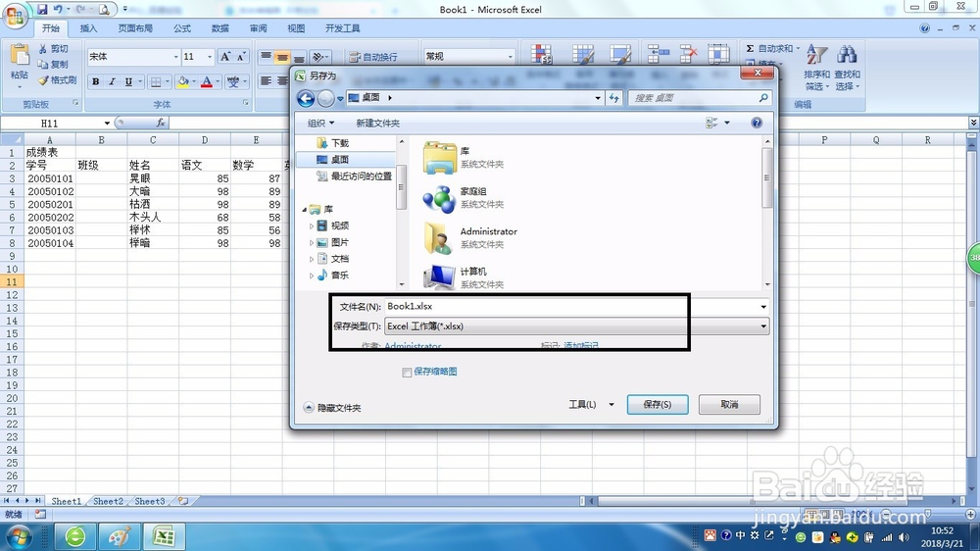This screenshot has width=980, height=551.
Task: Switch to the 插入 ribbon tab
Action: click(89, 28)
